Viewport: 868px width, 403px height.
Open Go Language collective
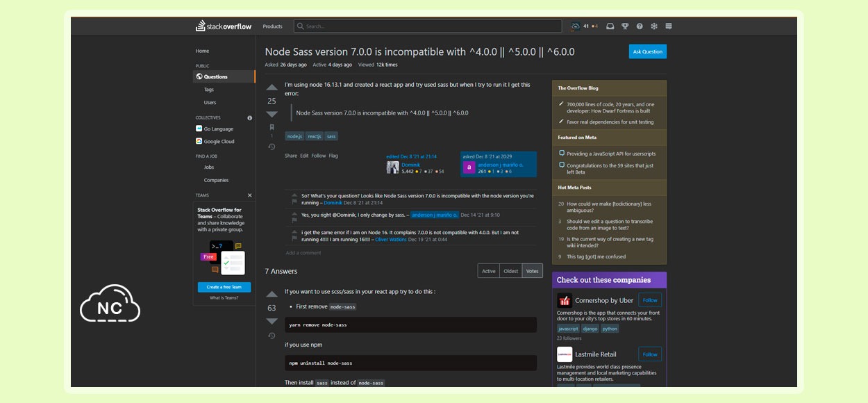(x=219, y=129)
